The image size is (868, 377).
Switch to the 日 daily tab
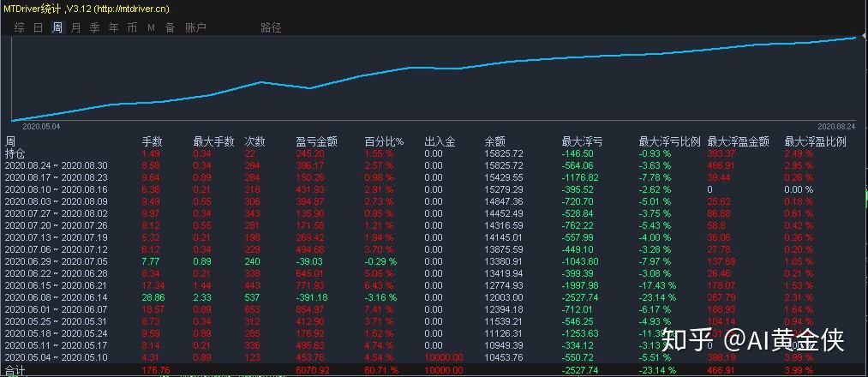(x=39, y=27)
